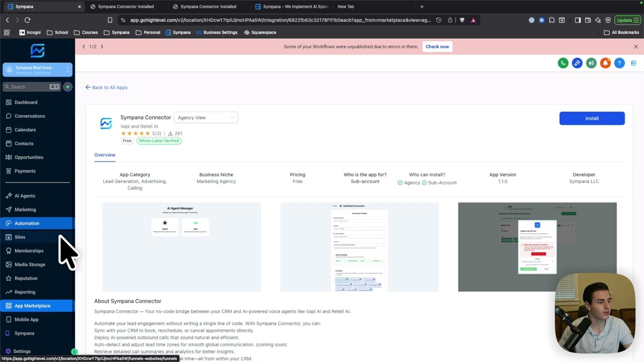This screenshot has width=644, height=362.
Task: Open the Update Vapi API Key screenshot thumbnail
Action: [537, 247]
